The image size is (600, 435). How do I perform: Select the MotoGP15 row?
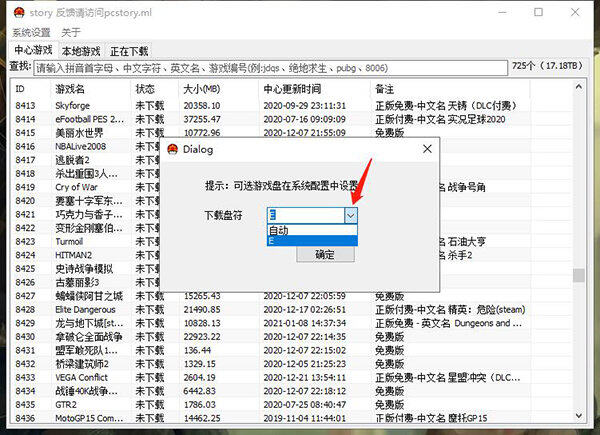point(291,418)
